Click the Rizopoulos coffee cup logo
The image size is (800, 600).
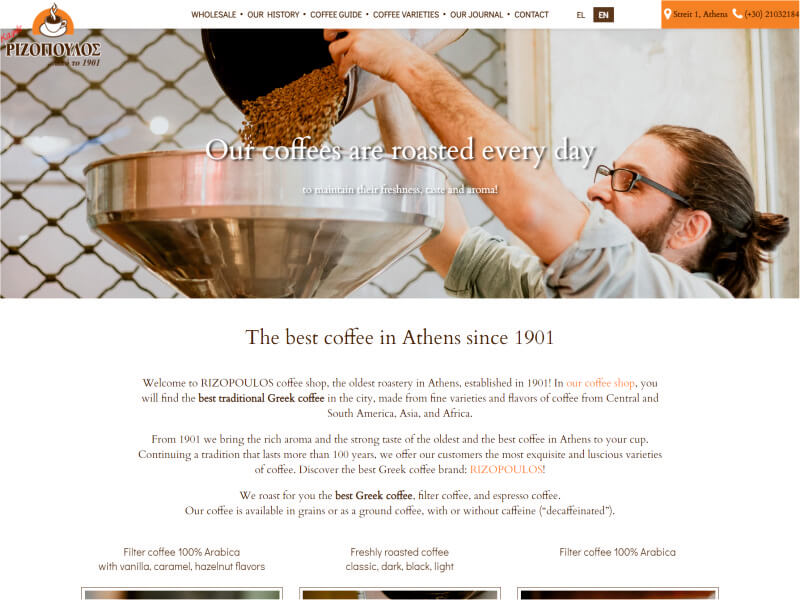coord(53,35)
